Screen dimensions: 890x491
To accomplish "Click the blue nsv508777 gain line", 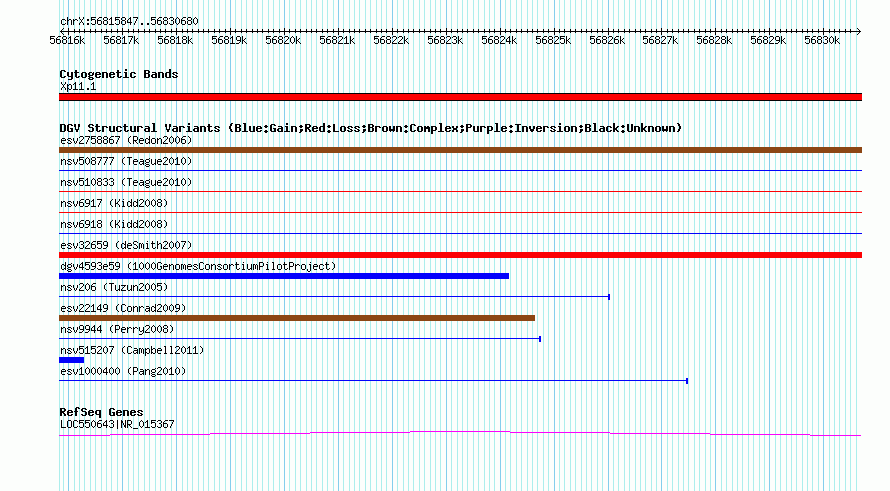I will tap(460, 170).
